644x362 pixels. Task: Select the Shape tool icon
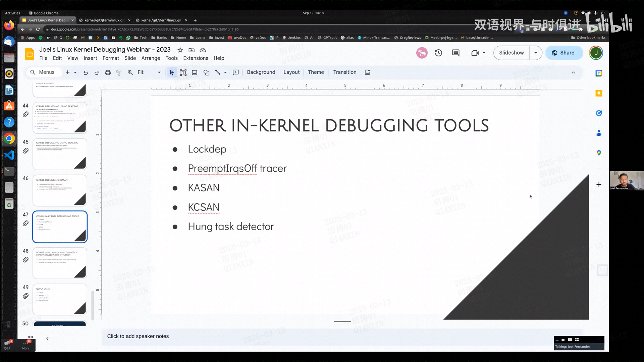[206, 72]
